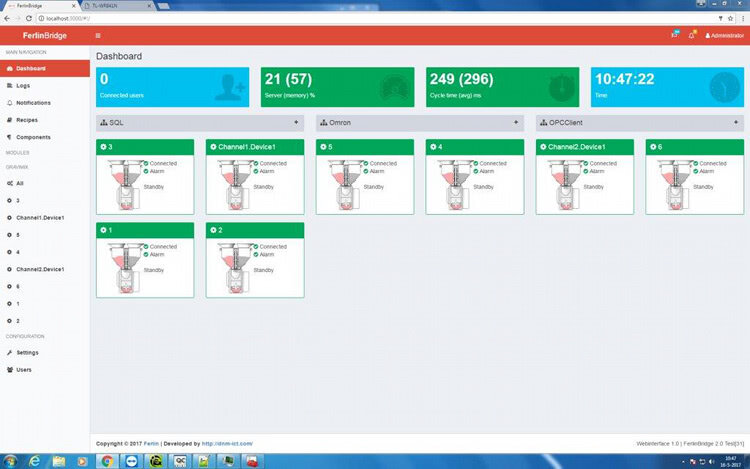Click the gear icon on Channel2.Device1 card

pos(543,147)
